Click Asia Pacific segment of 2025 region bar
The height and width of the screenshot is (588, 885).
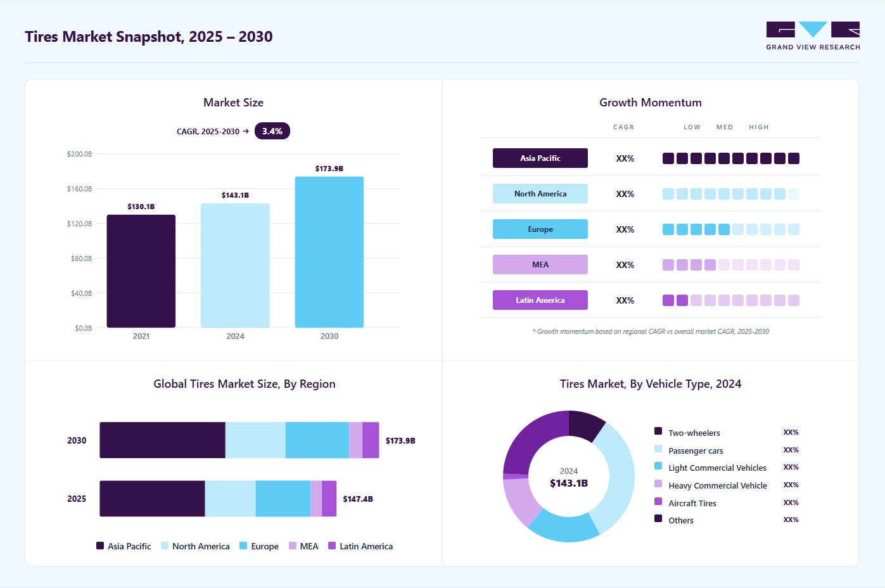[153, 499]
